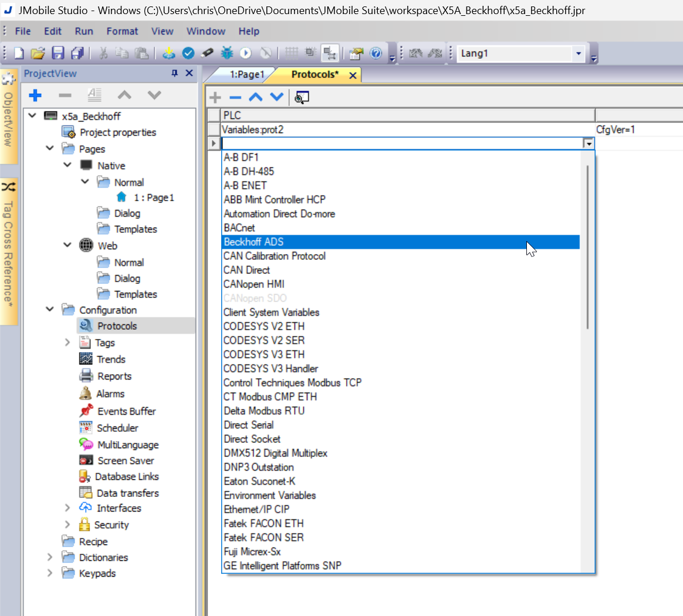Viewport: 683px width, 616px height.
Task: Pin the ProjectView panel
Action: point(175,73)
